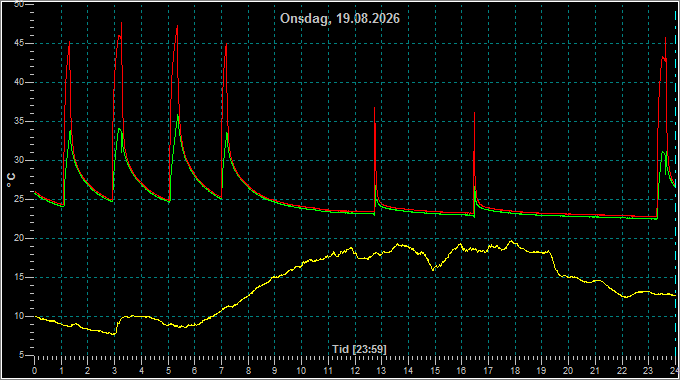This screenshot has width=680, height=380.
Task: Select hour 18 on the time axis
Action: pos(515,371)
